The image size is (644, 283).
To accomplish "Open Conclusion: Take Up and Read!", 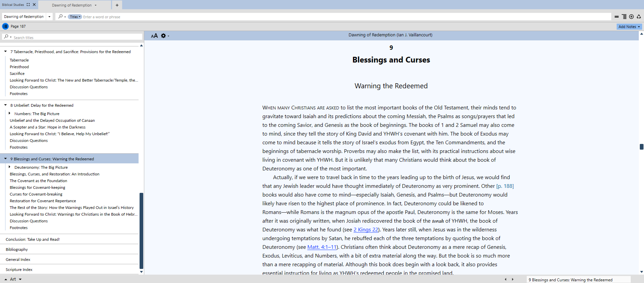I will [33, 240].
